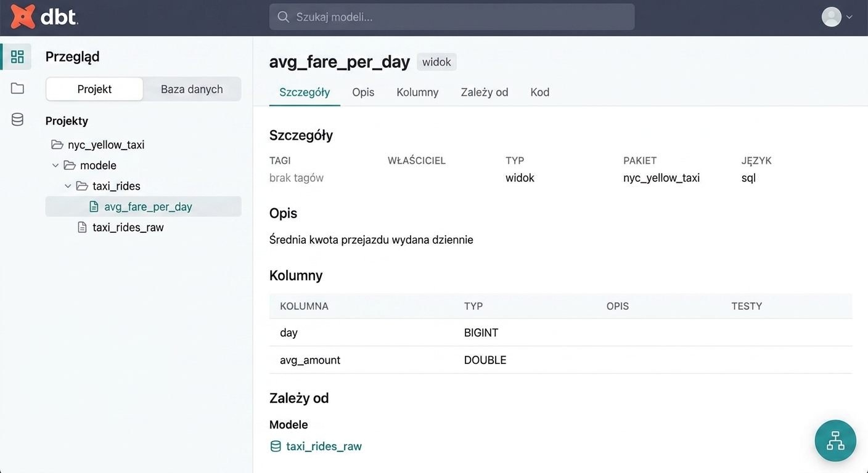Open the user account dropdown arrow

point(850,17)
